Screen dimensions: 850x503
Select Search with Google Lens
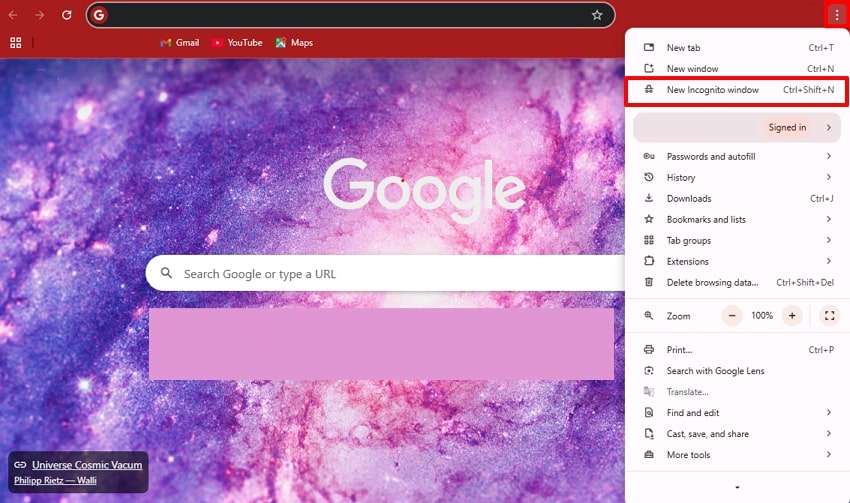[737, 371]
